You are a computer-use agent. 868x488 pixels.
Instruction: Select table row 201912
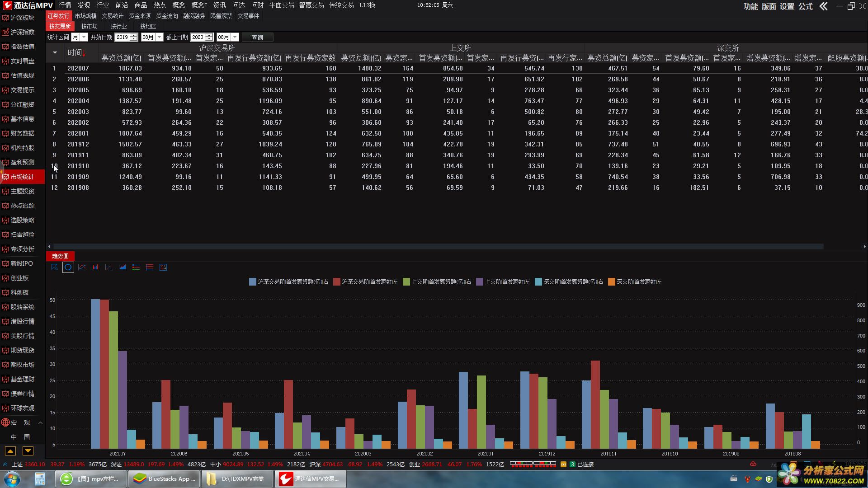(457, 144)
